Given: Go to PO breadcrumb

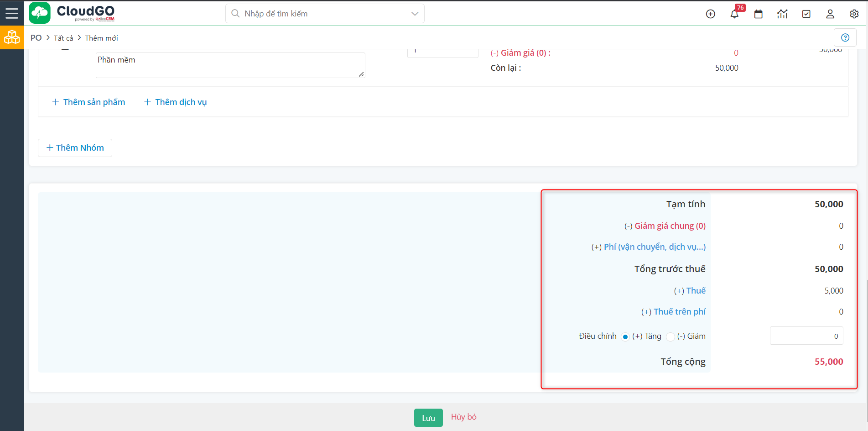Looking at the screenshot, I should [x=36, y=38].
